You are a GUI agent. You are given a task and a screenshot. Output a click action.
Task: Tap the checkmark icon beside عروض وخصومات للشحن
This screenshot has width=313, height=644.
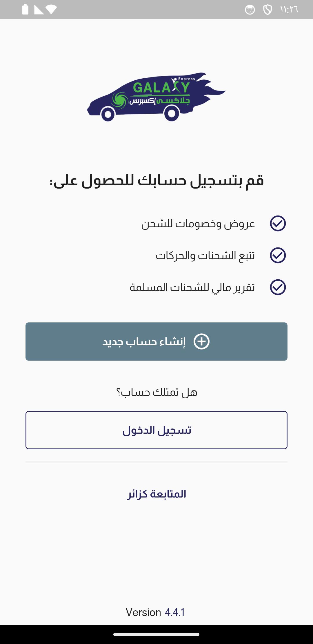(278, 223)
